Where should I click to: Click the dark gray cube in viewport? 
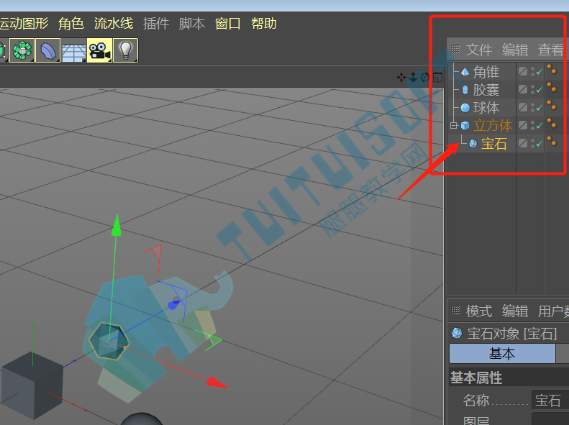point(33,385)
